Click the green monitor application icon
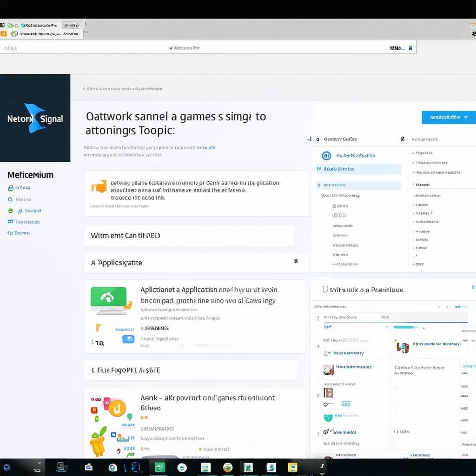Image resolution: width=476 pixels, height=476 pixels. 108,300
